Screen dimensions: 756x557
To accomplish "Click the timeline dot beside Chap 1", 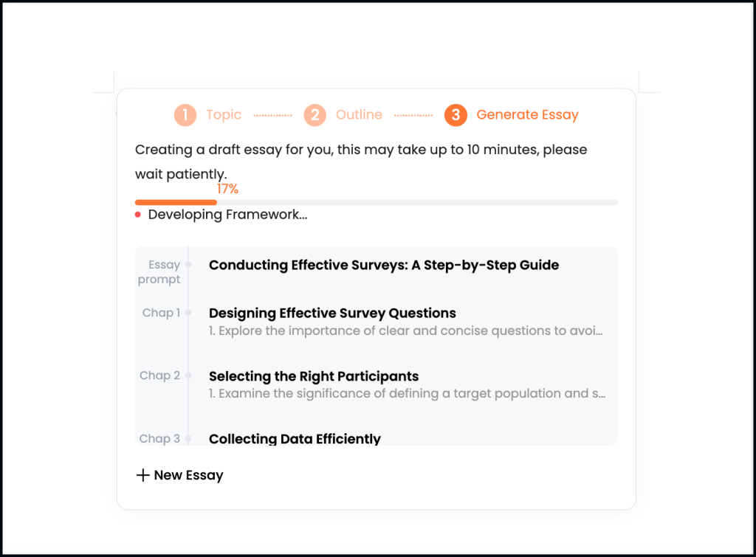I will (188, 312).
